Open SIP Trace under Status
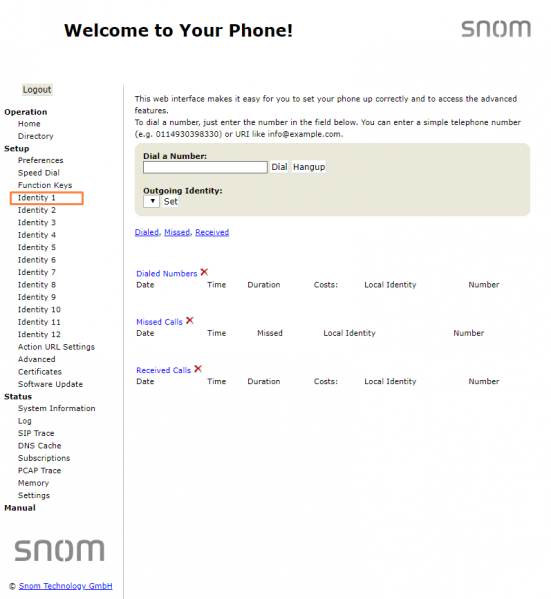551x599 pixels. coord(36,433)
